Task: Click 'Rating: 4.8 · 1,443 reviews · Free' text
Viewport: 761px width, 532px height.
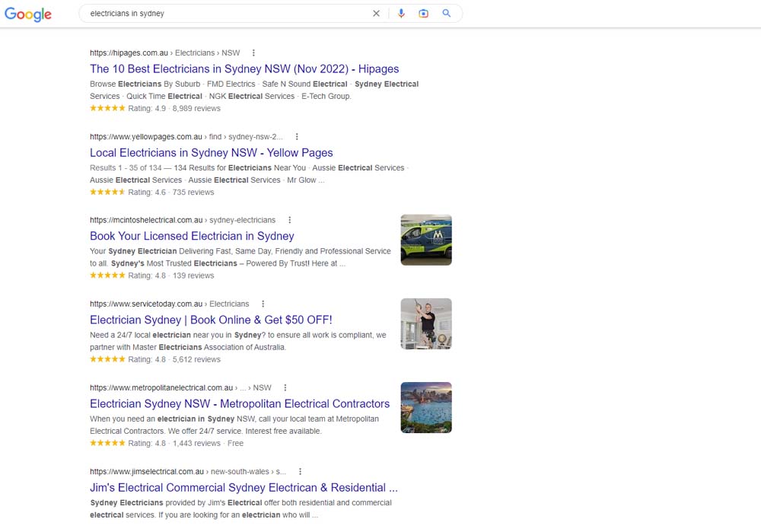Action: (x=186, y=443)
